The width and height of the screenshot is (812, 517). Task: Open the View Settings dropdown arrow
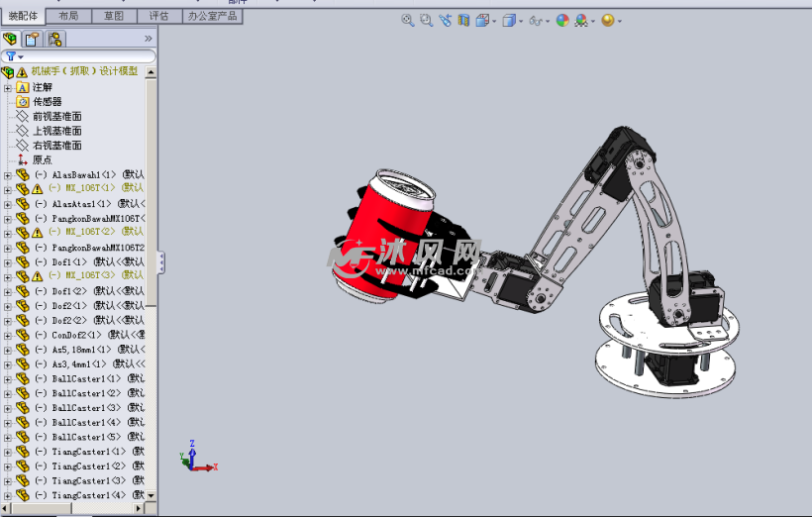(x=619, y=21)
